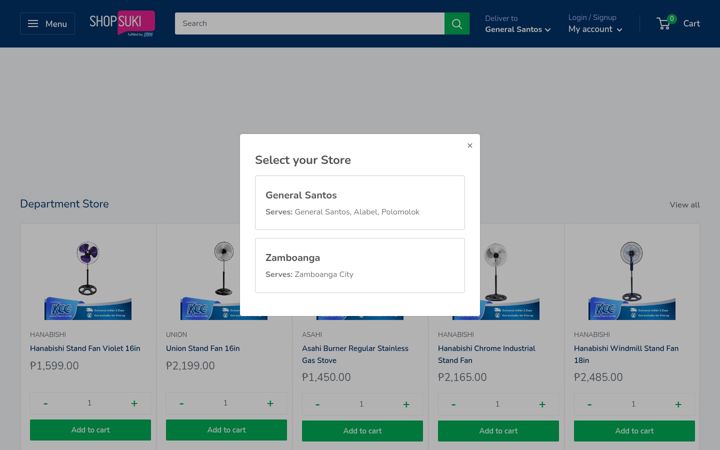The height and width of the screenshot is (450, 720).
Task: Open the hamburger Menu button
Action: [47, 23]
